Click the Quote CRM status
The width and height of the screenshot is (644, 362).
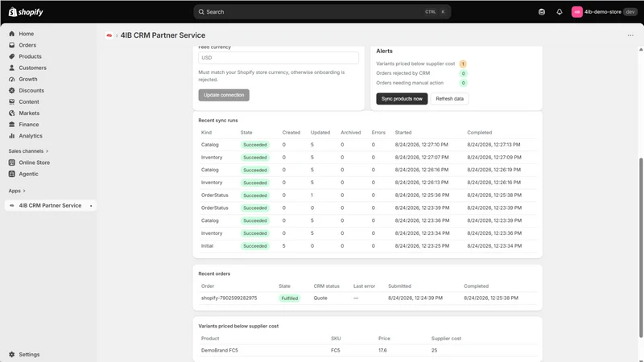[x=320, y=298]
